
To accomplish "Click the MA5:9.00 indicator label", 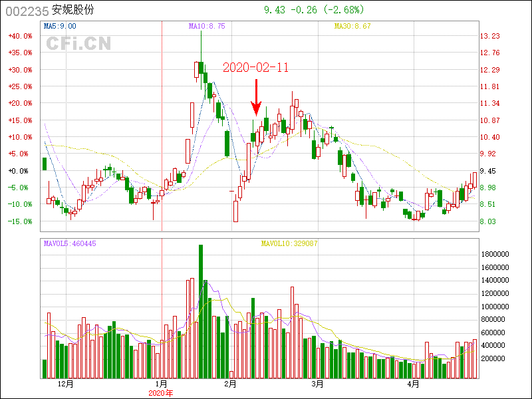I will (60, 26).
